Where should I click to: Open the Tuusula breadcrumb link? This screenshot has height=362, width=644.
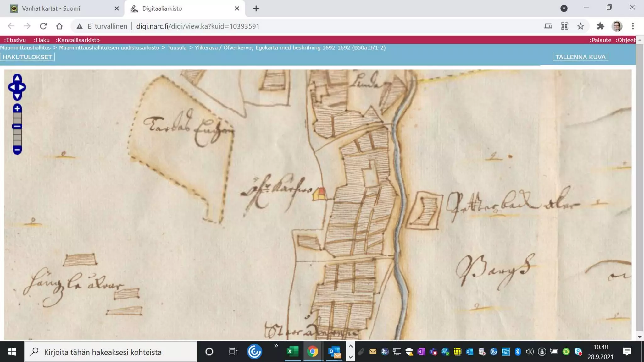(x=177, y=48)
